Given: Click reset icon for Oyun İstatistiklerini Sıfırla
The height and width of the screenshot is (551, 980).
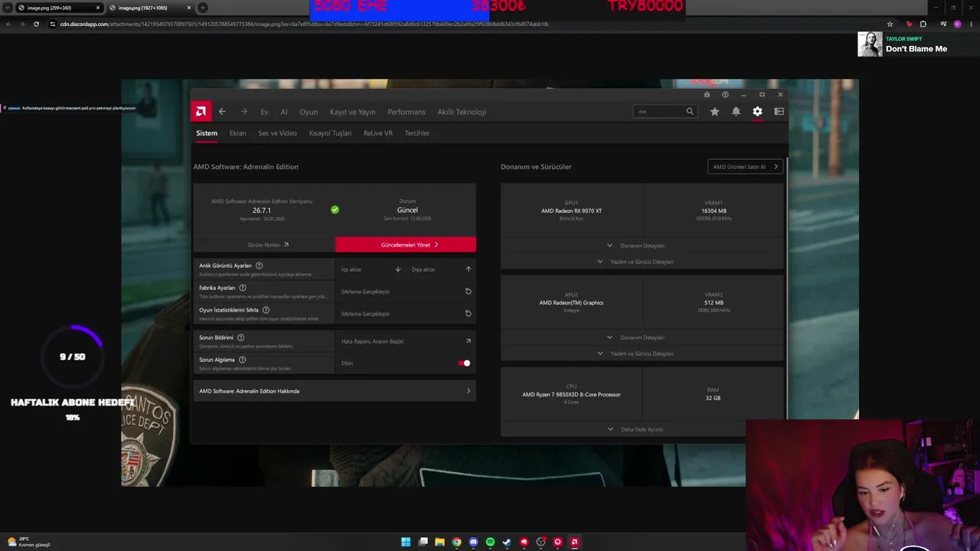Looking at the screenshot, I should 468,314.
